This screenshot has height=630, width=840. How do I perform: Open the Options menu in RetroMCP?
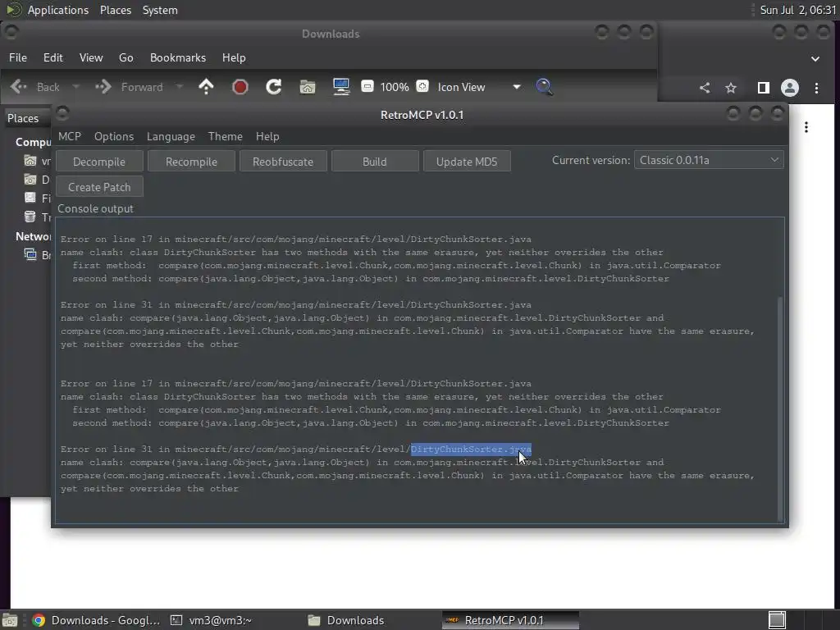click(114, 136)
